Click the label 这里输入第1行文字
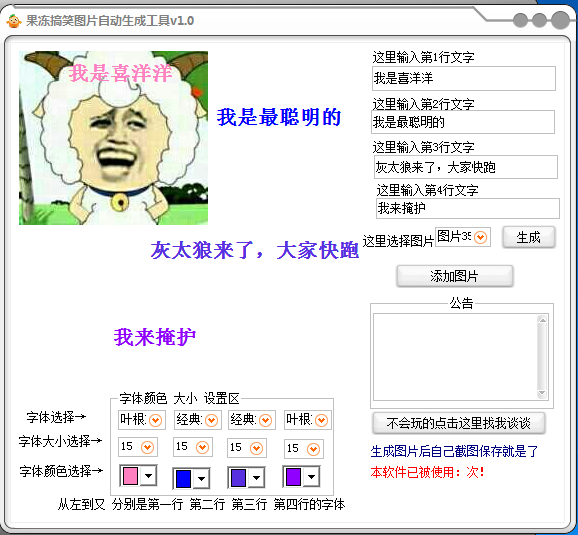578x535 pixels. (x=423, y=57)
